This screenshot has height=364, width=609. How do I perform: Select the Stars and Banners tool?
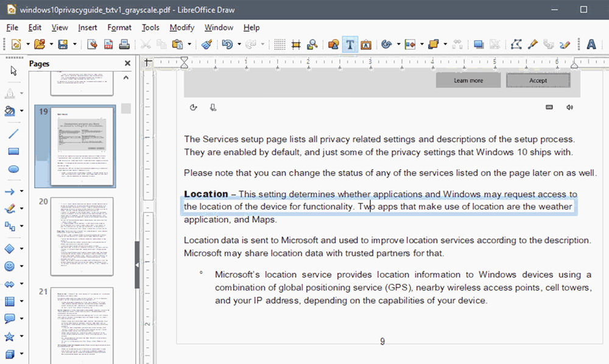click(10, 337)
